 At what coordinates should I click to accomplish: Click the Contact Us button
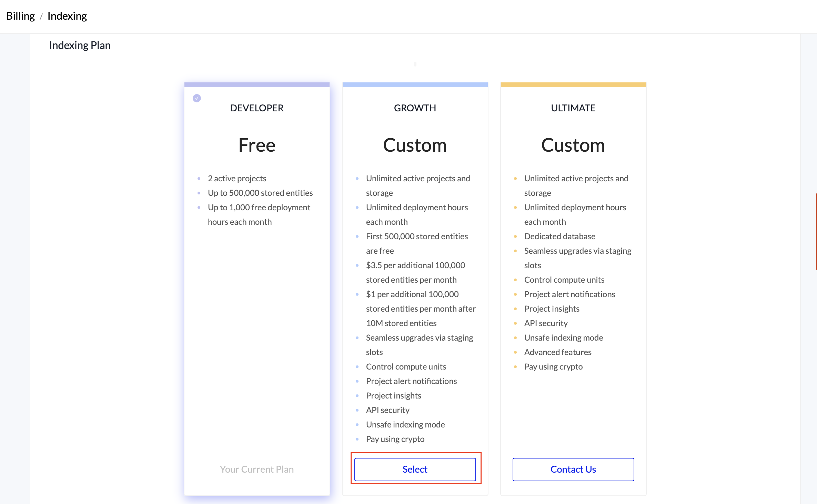tap(573, 469)
